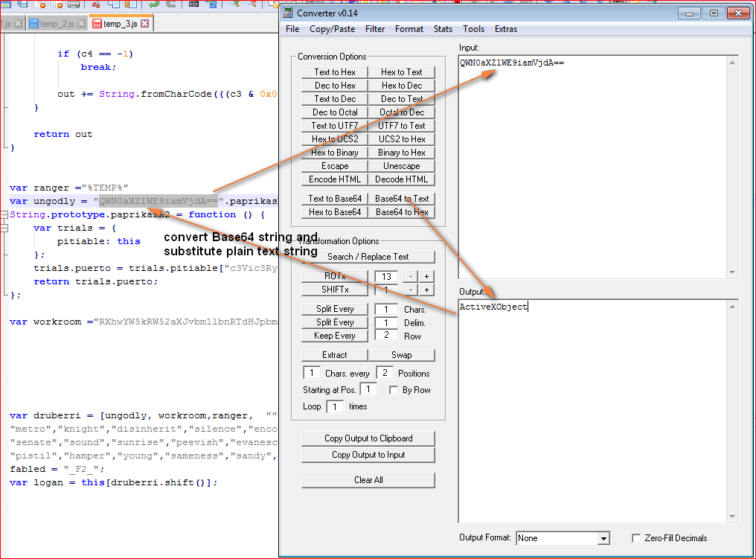The height and width of the screenshot is (559, 756).
Task: Click the Paste icon in the editor toolbar
Action: 131,4
